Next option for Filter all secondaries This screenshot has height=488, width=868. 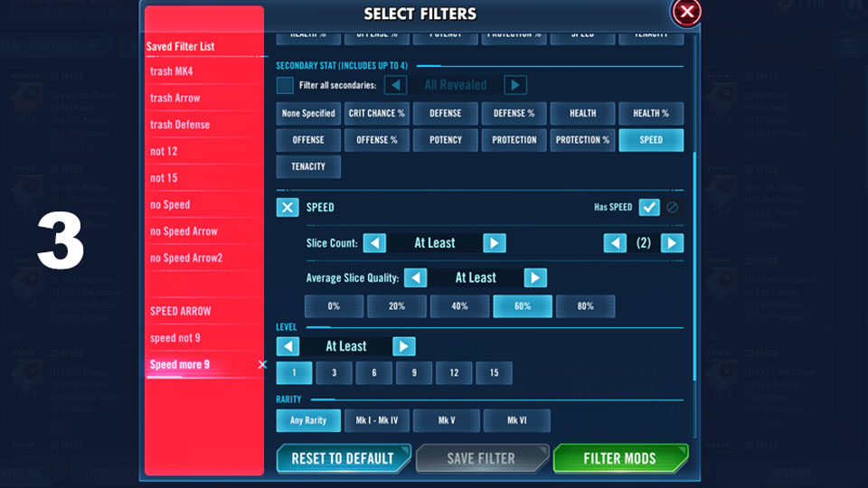pyautogui.click(x=515, y=85)
